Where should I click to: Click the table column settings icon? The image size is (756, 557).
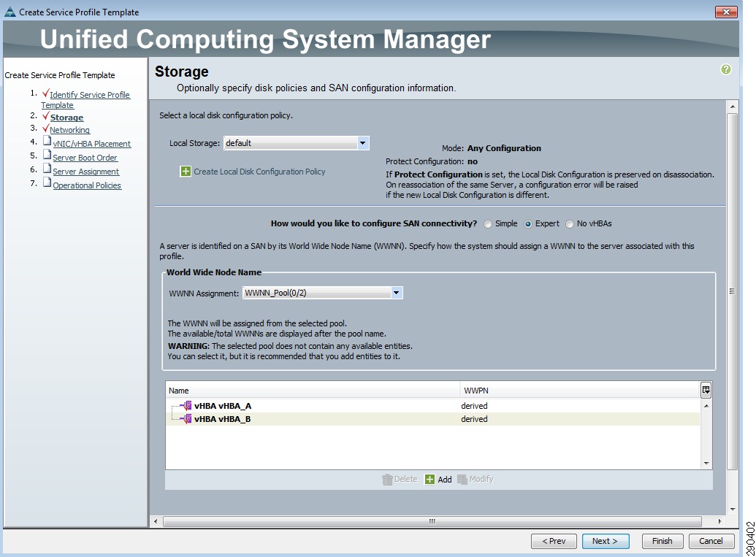click(x=706, y=390)
